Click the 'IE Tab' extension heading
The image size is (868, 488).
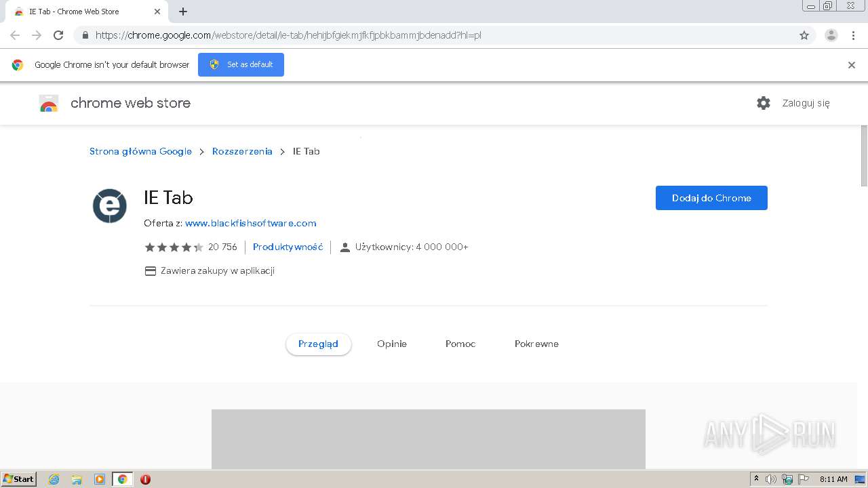tap(168, 197)
